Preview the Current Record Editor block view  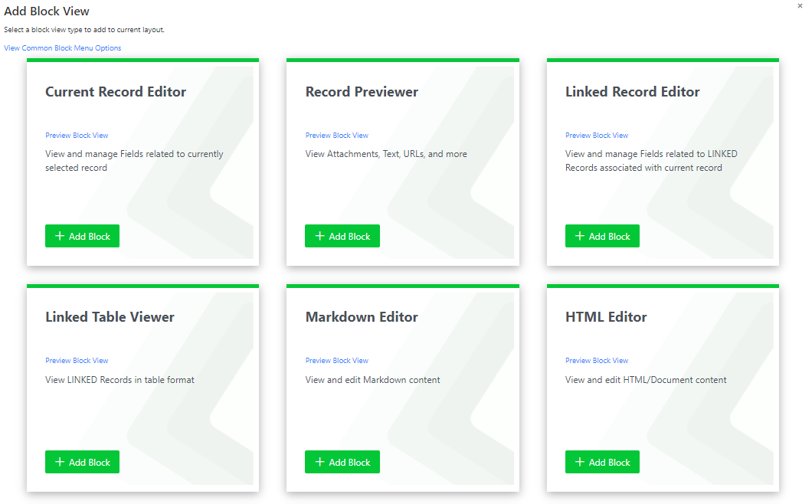pos(77,136)
